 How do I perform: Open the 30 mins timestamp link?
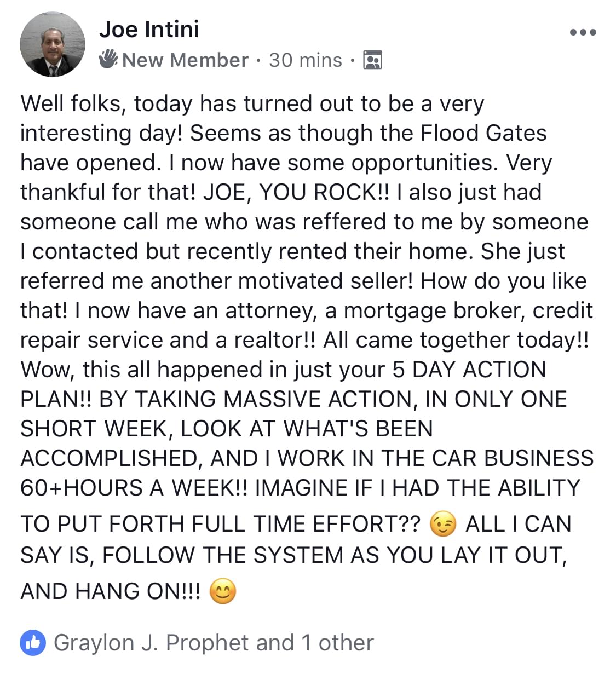pos(305,60)
